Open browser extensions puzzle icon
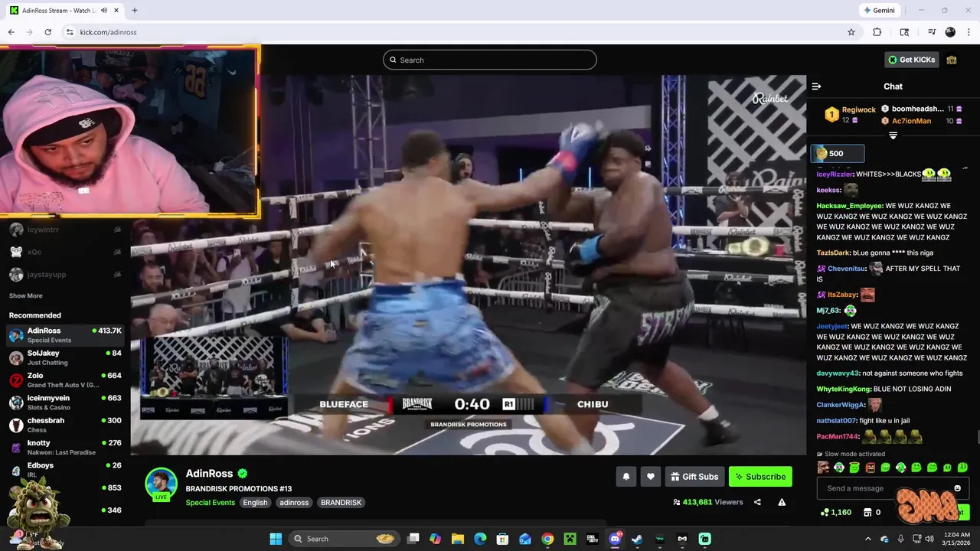The width and height of the screenshot is (980, 551). tap(877, 32)
